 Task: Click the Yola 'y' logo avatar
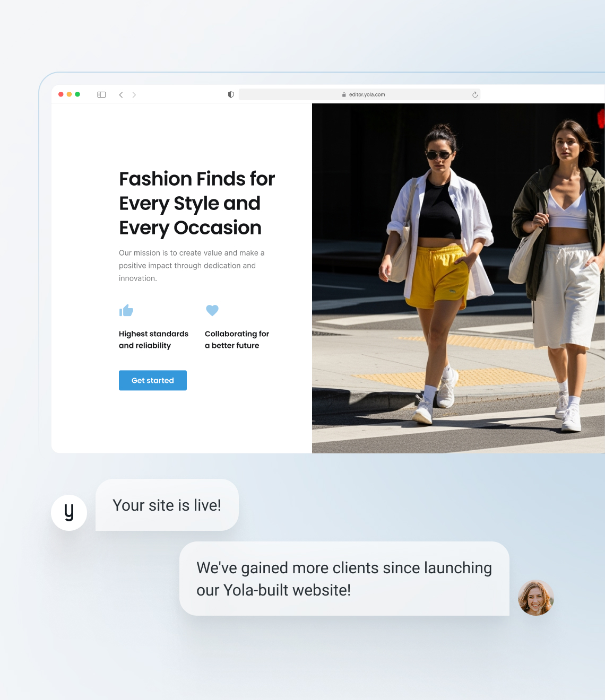click(x=69, y=512)
